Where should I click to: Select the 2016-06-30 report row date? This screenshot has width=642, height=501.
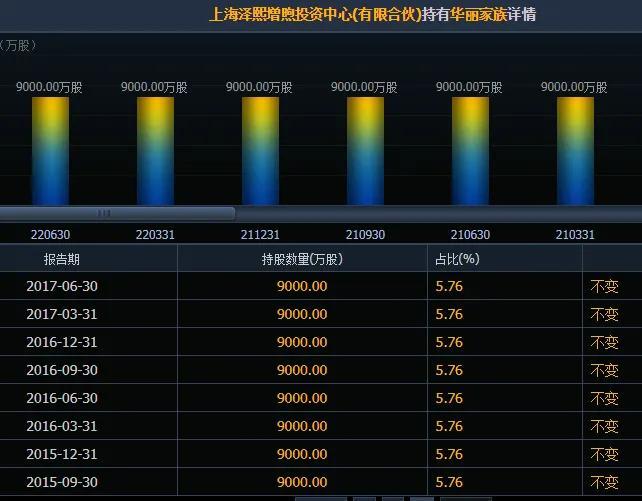(x=62, y=398)
